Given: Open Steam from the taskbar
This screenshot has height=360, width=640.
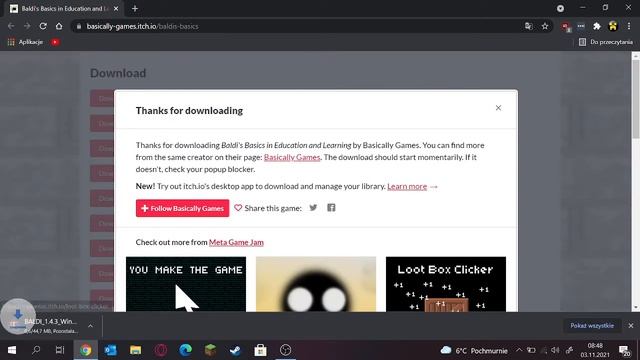Looking at the screenshot, I should click(x=236, y=350).
